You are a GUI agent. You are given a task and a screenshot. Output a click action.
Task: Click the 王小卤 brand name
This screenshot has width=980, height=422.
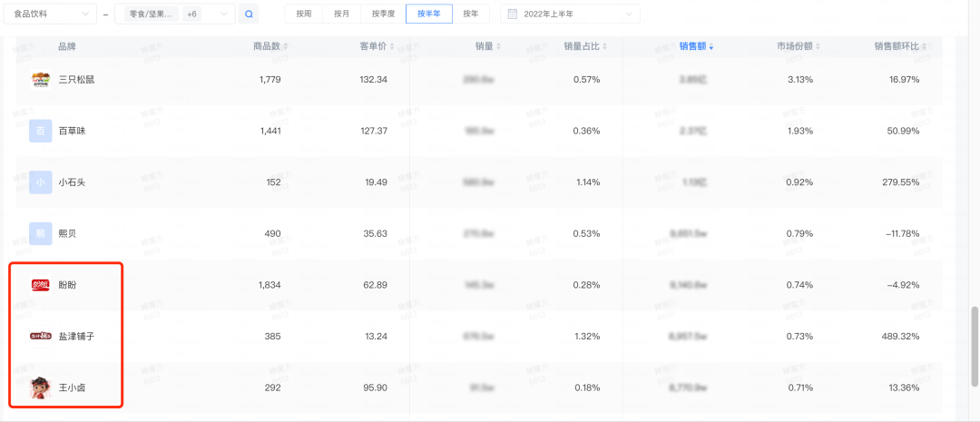[72, 388]
